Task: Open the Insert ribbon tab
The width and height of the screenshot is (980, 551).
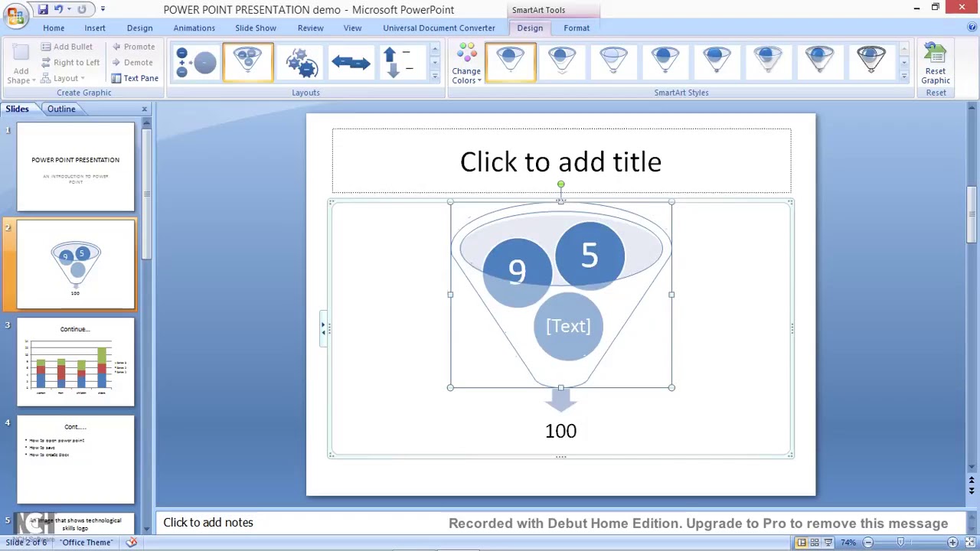Action: tap(95, 28)
